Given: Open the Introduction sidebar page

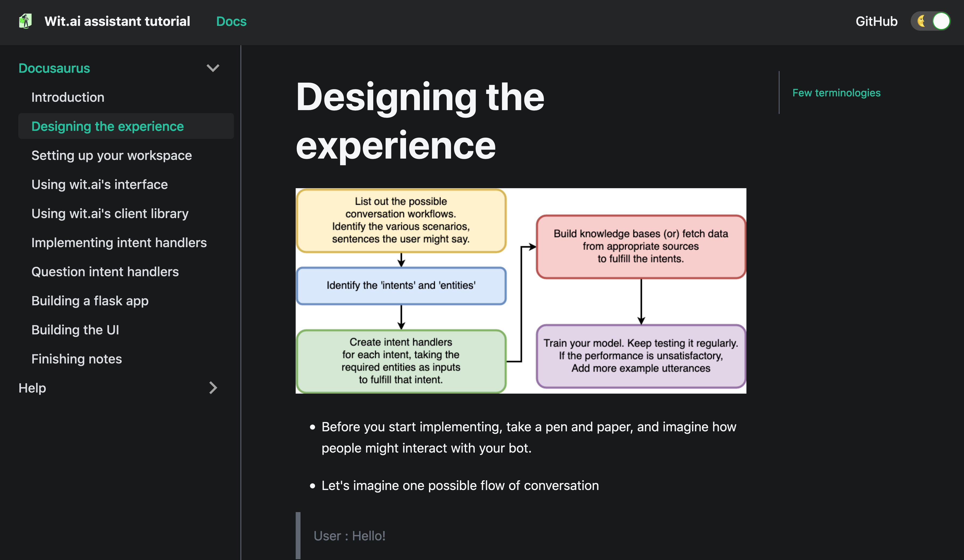Looking at the screenshot, I should point(68,97).
